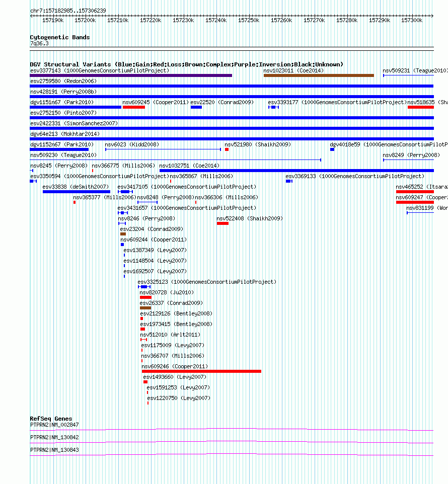Click the blue dgv4018e59 marker
Screen dimensions: 448x484
pyautogui.click(x=332, y=149)
